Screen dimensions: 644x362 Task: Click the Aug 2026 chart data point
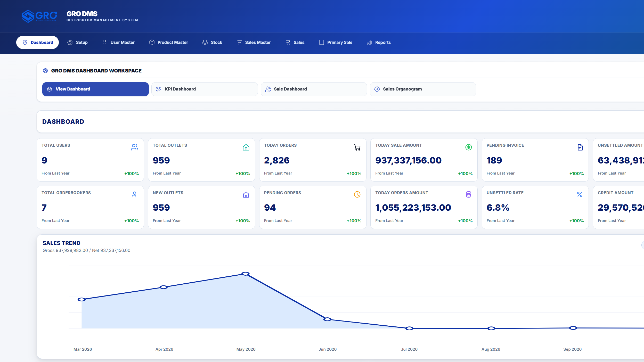click(x=491, y=328)
